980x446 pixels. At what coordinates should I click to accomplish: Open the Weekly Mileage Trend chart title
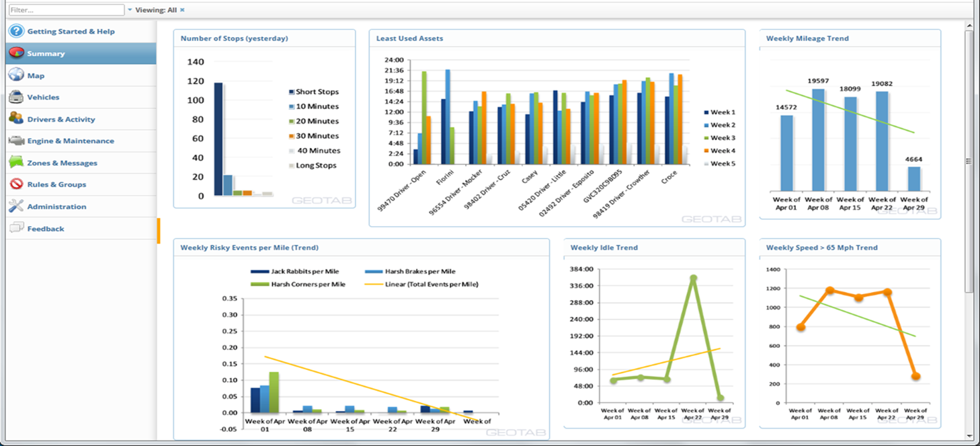(x=807, y=38)
